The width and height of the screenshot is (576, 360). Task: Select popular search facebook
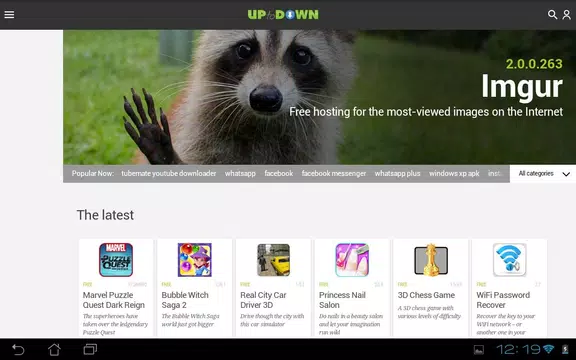coord(279,173)
